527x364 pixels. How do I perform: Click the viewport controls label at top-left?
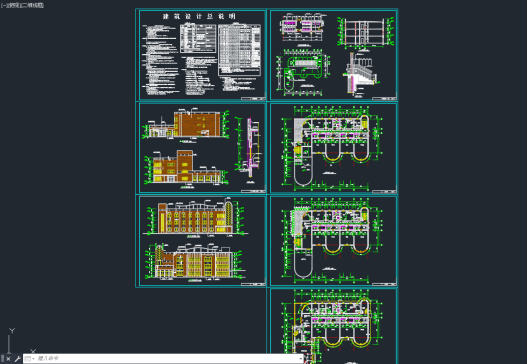22,5
